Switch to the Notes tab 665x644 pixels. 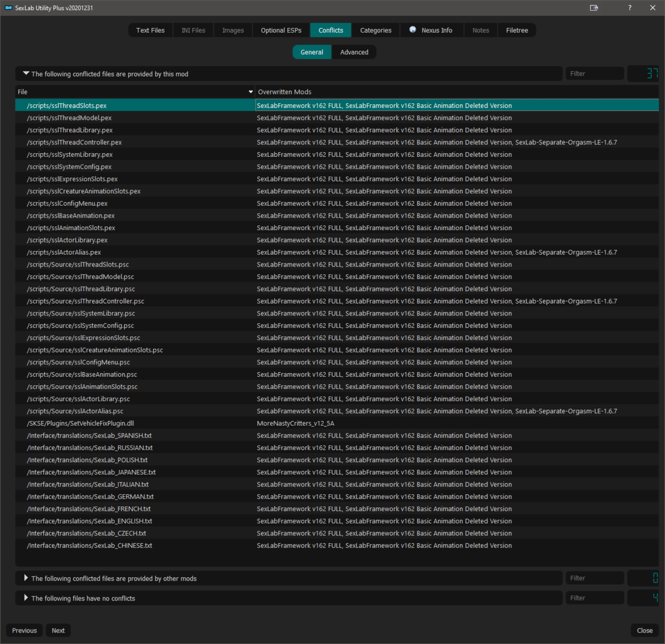[x=481, y=30]
